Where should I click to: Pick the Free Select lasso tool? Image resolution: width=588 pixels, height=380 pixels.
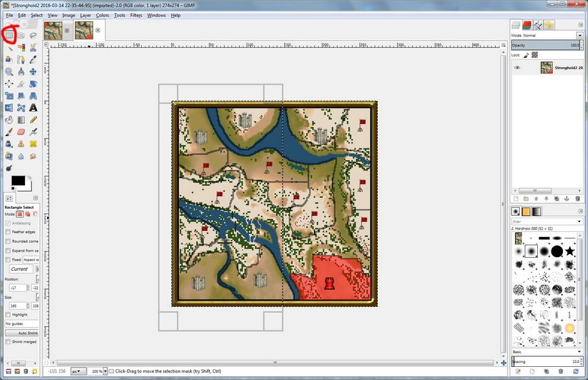coord(33,36)
